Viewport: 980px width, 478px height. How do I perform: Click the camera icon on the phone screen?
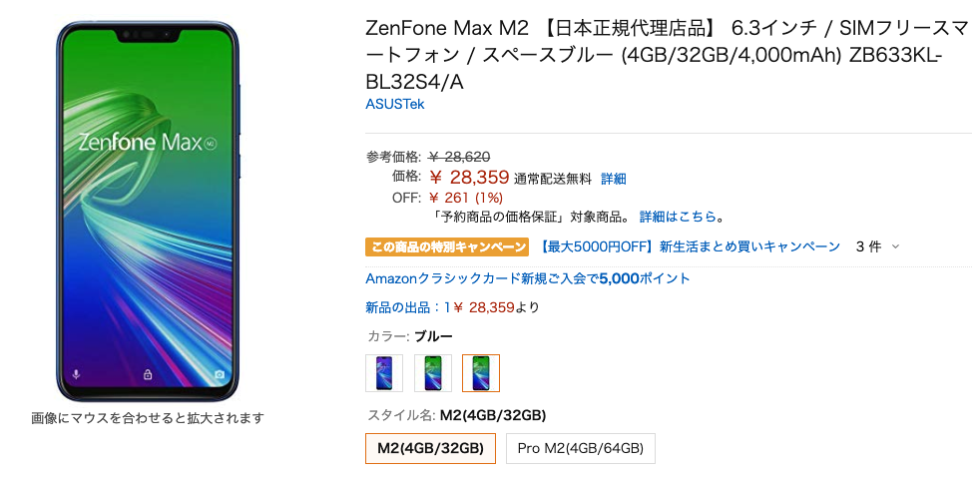pyautogui.click(x=220, y=375)
